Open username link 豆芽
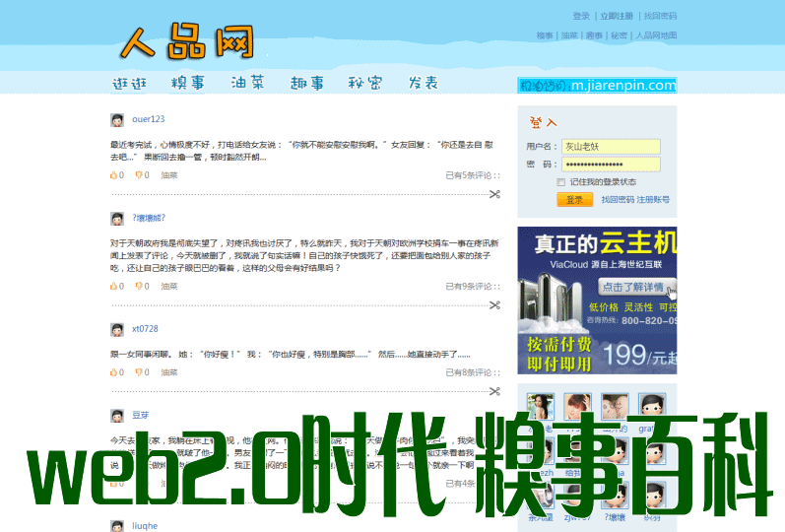The image size is (785, 532). (x=140, y=416)
